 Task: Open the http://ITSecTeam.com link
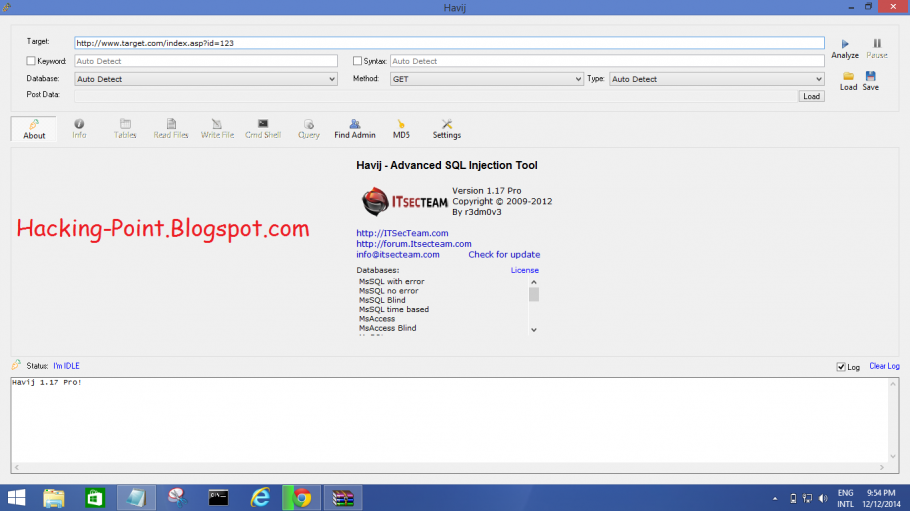tap(402, 233)
